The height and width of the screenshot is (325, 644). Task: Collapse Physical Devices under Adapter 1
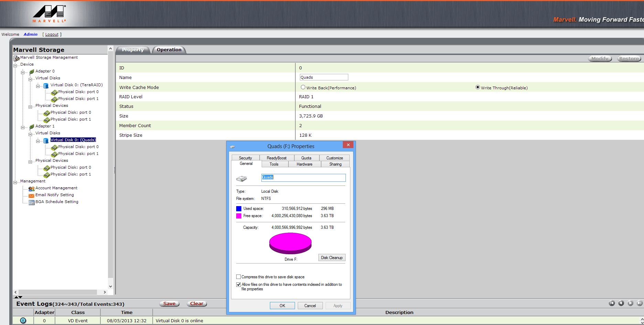[x=30, y=161]
